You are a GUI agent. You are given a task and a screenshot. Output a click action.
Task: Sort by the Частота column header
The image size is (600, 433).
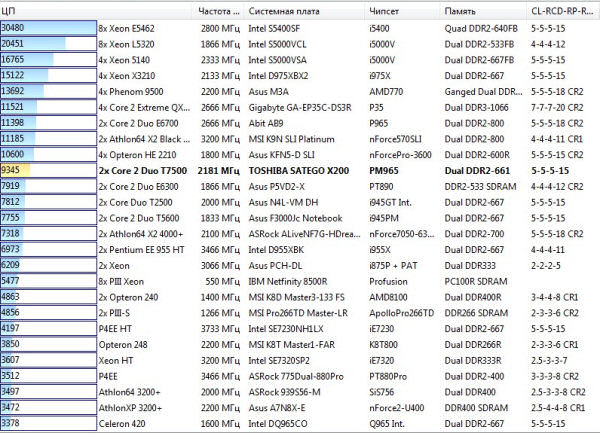218,11
